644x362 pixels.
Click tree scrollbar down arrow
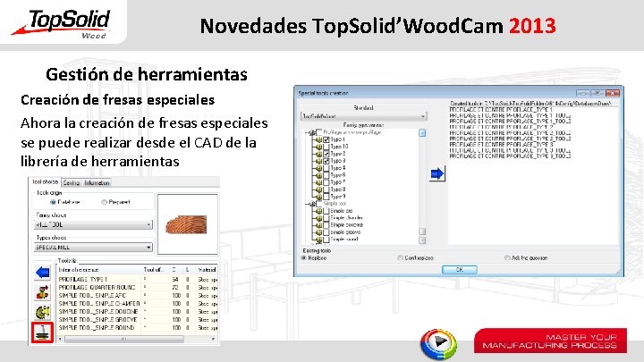tap(422, 240)
